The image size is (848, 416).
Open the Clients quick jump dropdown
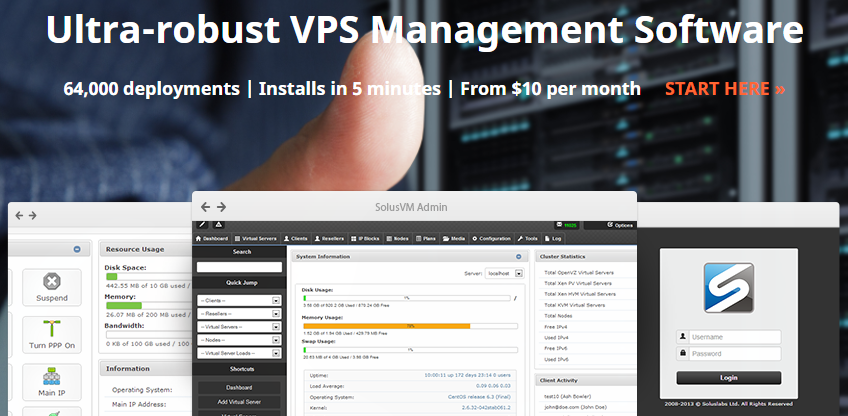(x=239, y=300)
